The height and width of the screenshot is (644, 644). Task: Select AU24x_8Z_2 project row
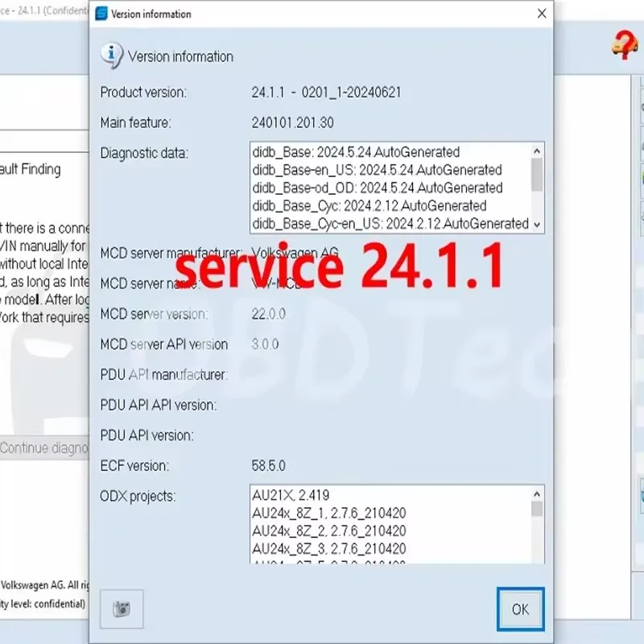(329, 531)
